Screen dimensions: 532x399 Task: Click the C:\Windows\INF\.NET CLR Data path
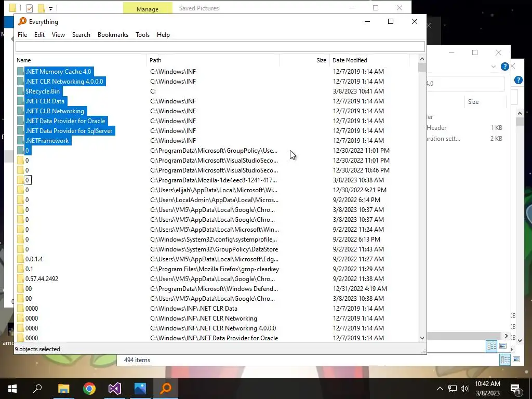coord(194,309)
